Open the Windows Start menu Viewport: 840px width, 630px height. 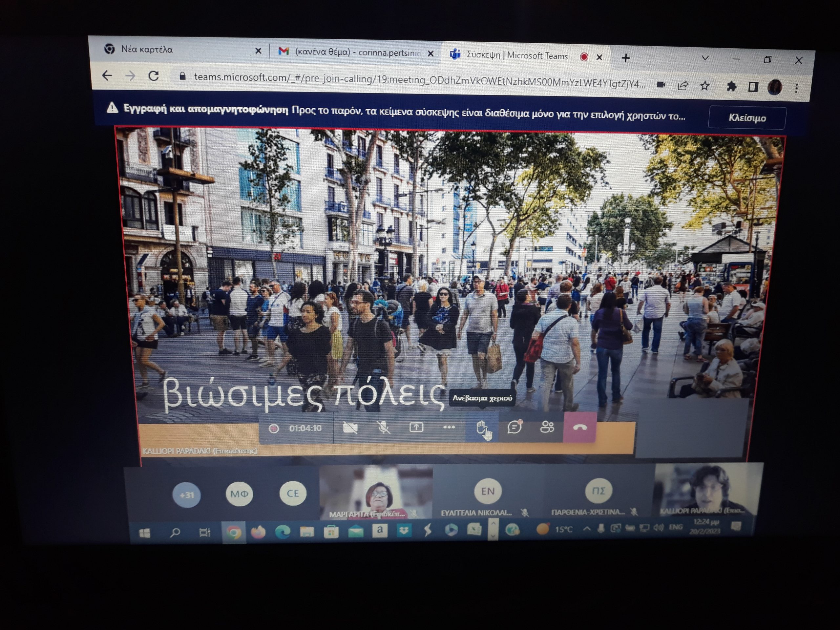point(145,533)
